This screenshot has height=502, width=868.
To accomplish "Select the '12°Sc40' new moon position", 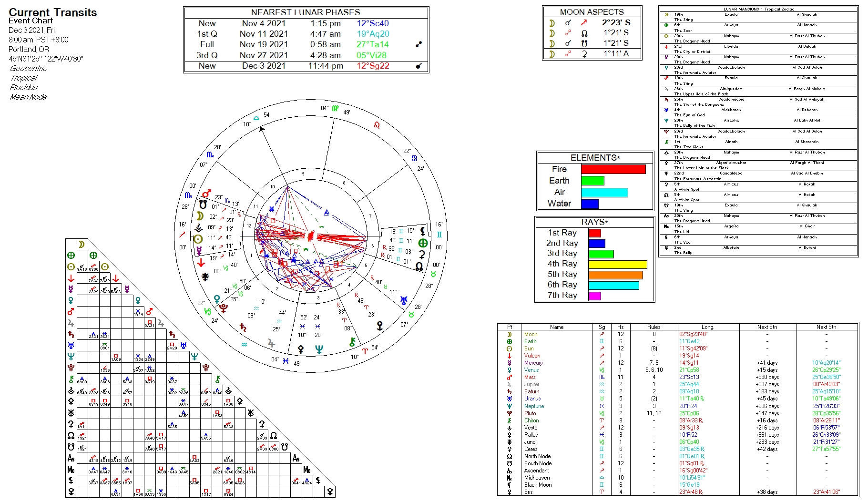I will pyautogui.click(x=373, y=23).
